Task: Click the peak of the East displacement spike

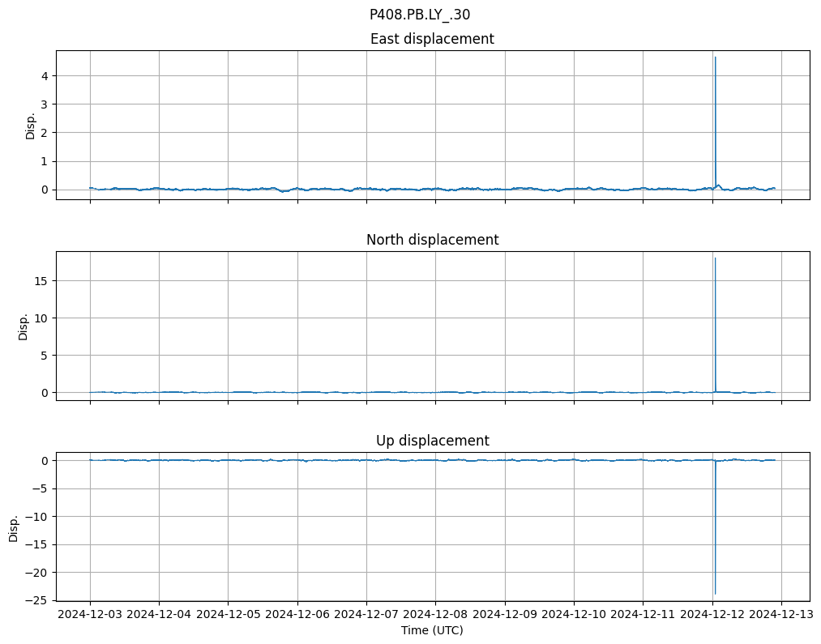Action: (715, 58)
